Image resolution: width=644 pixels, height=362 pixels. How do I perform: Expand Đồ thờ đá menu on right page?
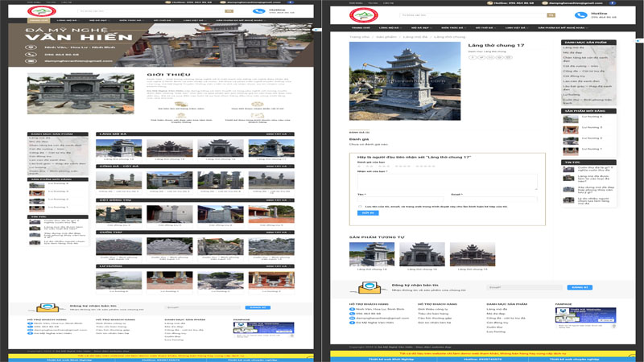tap(485, 28)
